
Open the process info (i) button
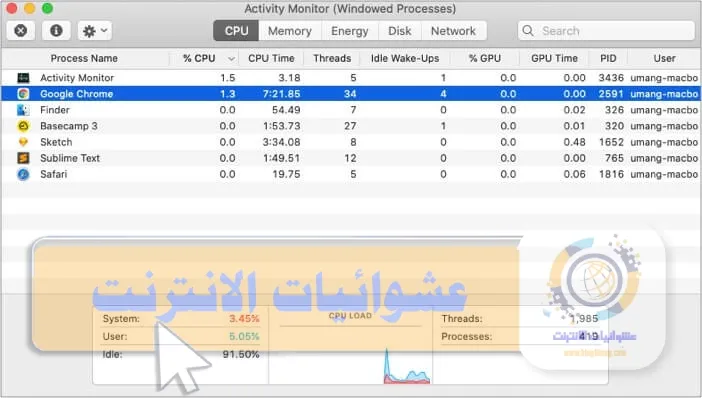click(x=56, y=31)
